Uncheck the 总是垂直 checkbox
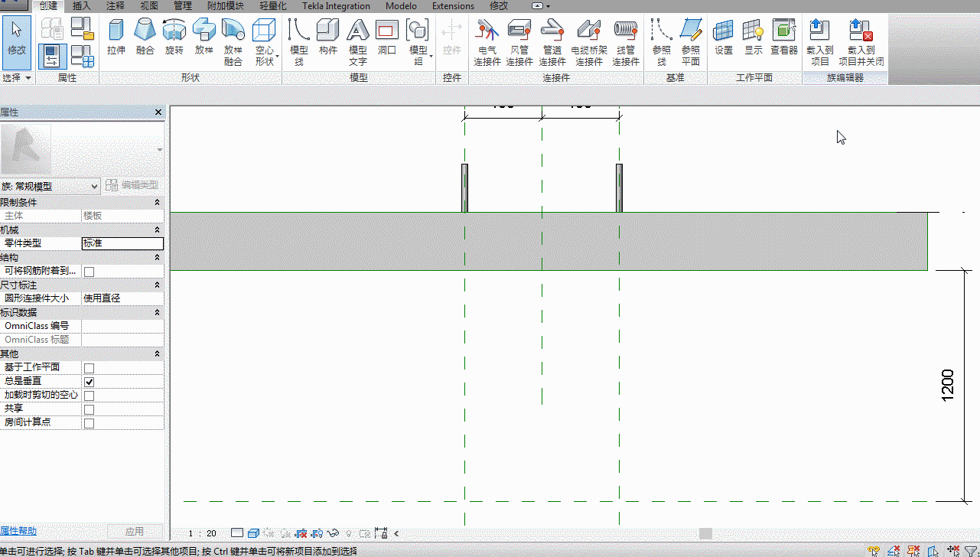The height and width of the screenshot is (557, 980). tap(89, 382)
